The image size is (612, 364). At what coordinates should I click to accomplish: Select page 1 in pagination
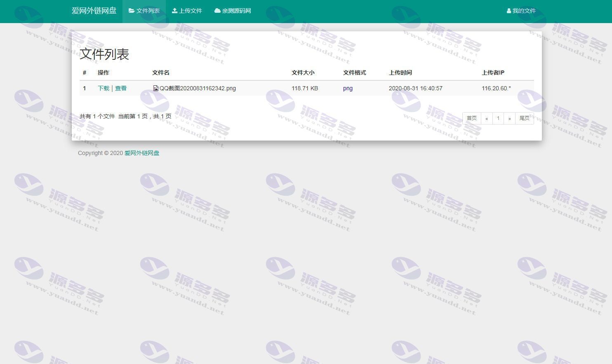[498, 118]
